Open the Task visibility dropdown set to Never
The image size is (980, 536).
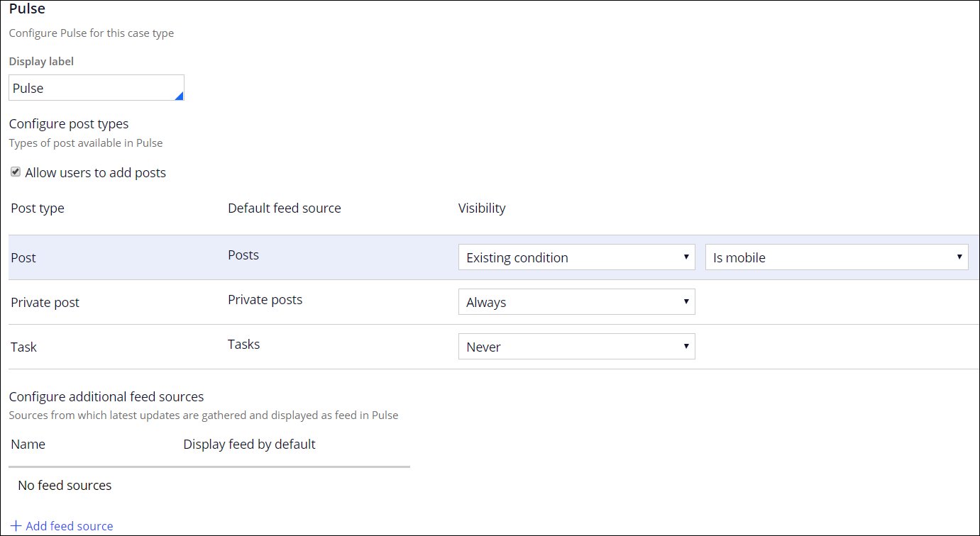[576, 347]
